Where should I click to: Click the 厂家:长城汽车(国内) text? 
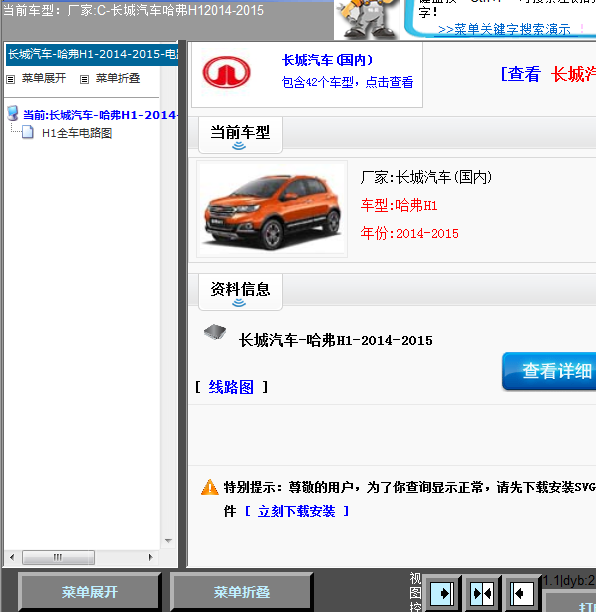point(426,177)
